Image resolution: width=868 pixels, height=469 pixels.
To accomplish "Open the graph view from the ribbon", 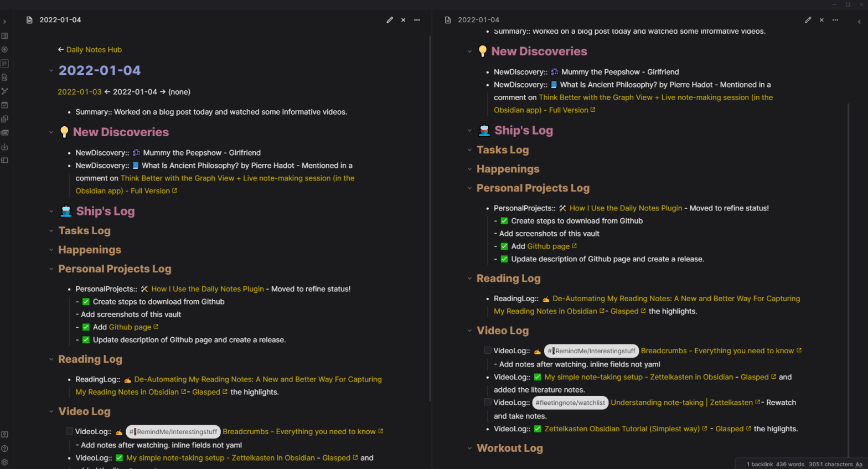I will click(x=4, y=91).
